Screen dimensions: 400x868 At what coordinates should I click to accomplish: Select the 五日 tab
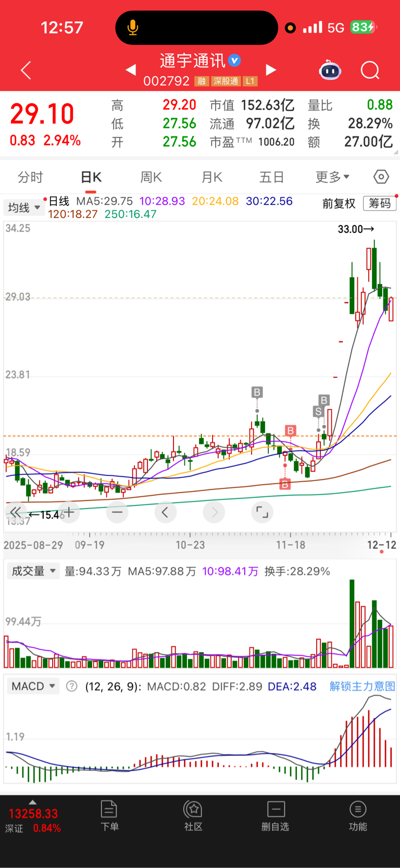[272, 177]
